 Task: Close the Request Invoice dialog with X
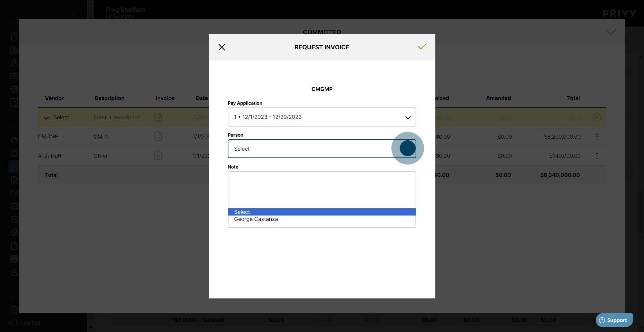222,47
